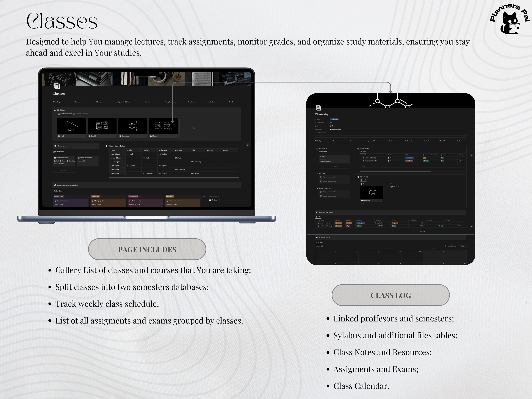Open the Gallery view dropdown under Semesters
Viewport: 532px width, 399px height.
pyautogui.click(x=59, y=152)
